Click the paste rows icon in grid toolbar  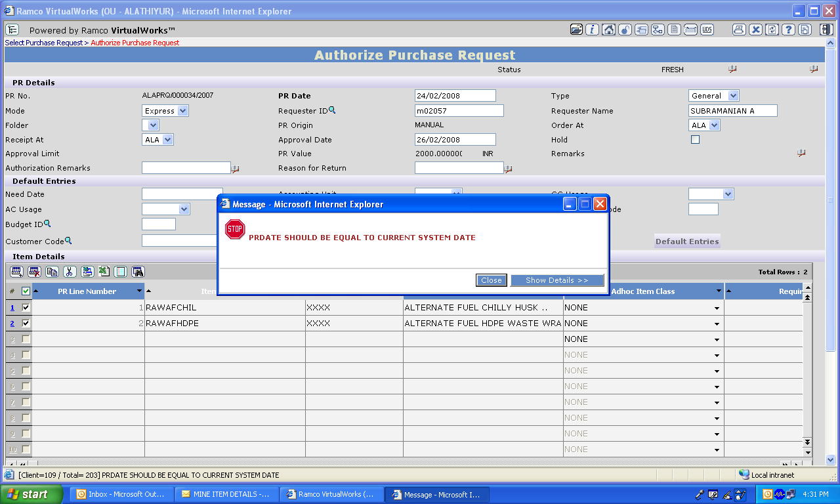click(87, 272)
